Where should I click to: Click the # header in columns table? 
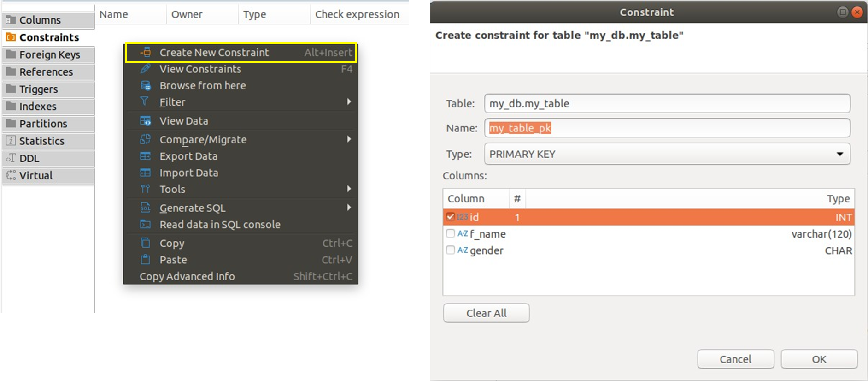click(x=517, y=198)
